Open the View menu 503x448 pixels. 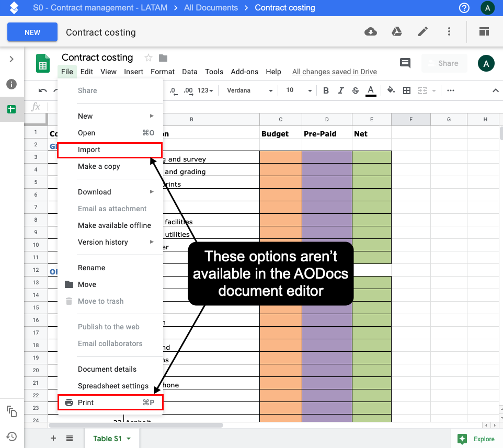[108, 72]
